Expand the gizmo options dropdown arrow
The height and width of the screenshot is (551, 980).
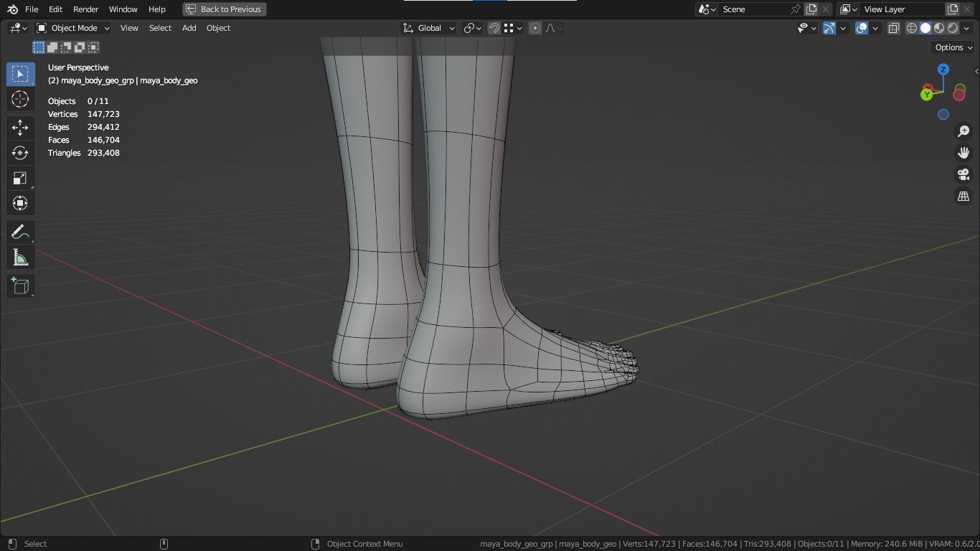(x=843, y=28)
